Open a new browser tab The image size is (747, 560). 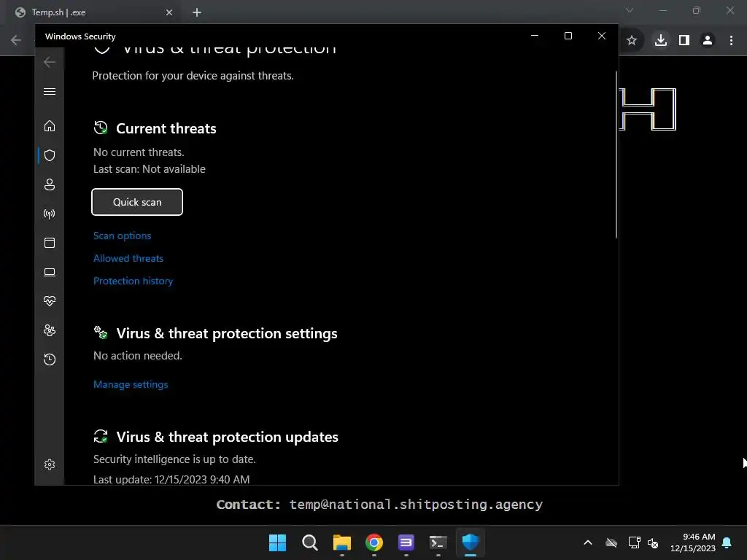pos(197,12)
